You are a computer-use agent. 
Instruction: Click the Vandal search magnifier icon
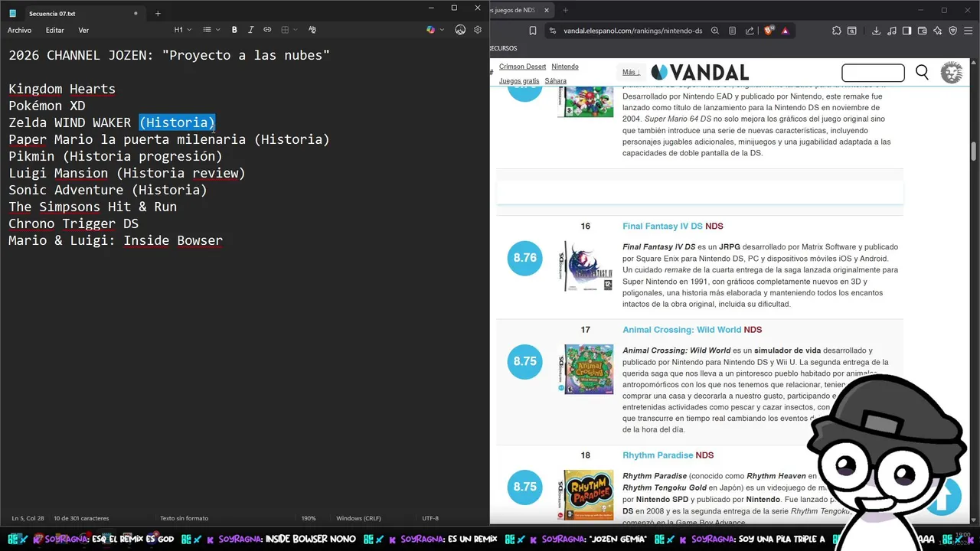[x=923, y=73]
